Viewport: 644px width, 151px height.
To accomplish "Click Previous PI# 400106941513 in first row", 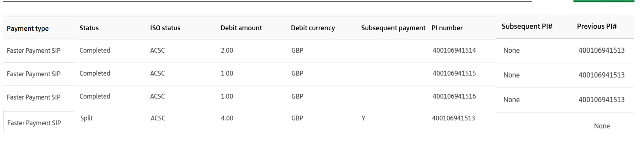I will 602,51.
